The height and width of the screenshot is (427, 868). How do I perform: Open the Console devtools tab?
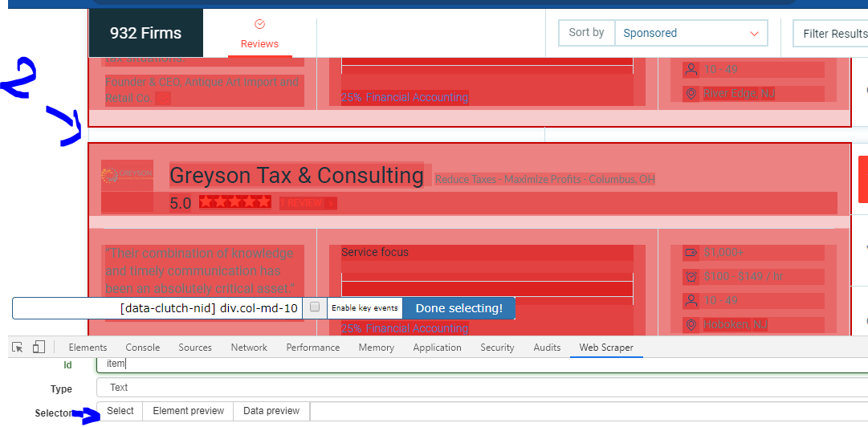point(143,348)
